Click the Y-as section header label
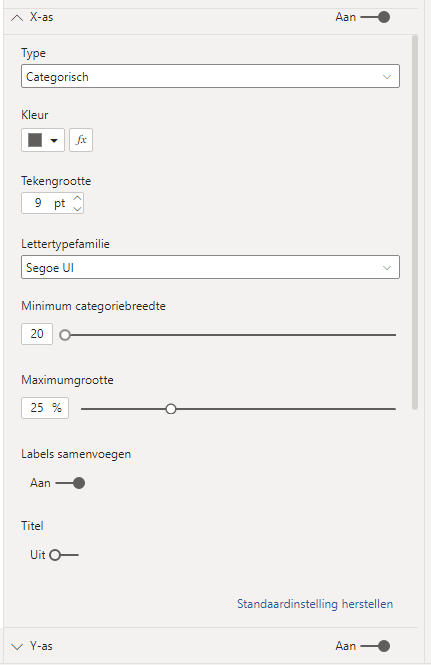431x665 pixels. 41,646
